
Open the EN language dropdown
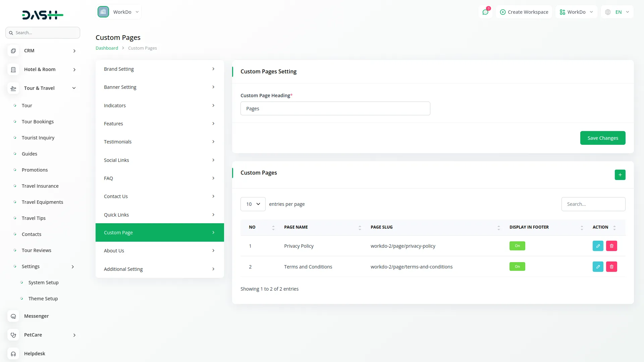pos(617,12)
